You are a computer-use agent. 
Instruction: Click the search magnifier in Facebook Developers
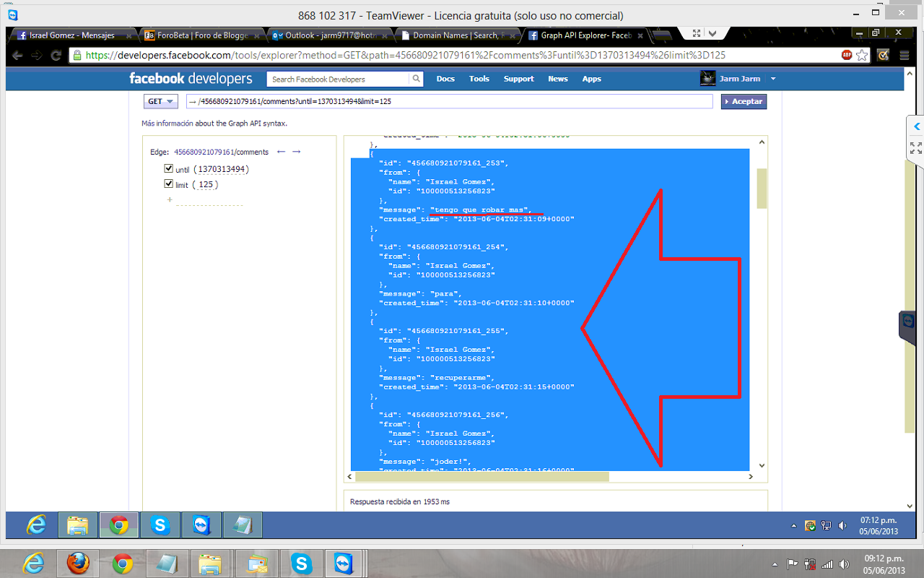(x=417, y=79)
